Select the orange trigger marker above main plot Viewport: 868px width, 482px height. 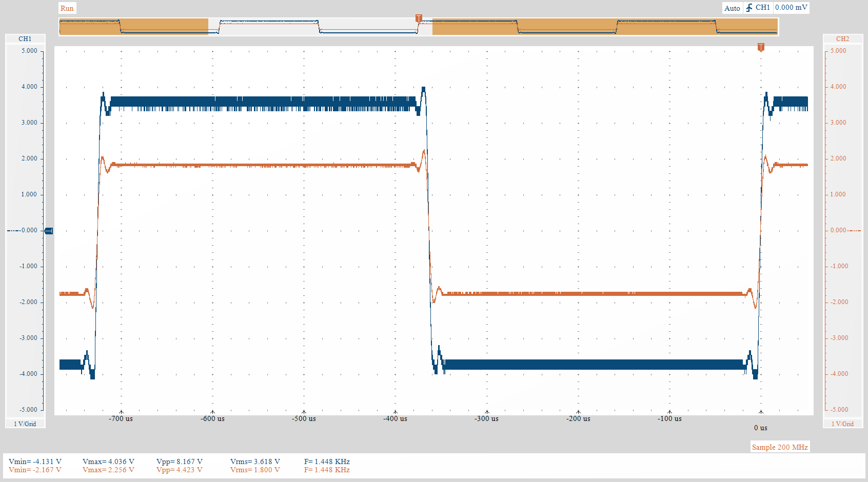[761, 47]
